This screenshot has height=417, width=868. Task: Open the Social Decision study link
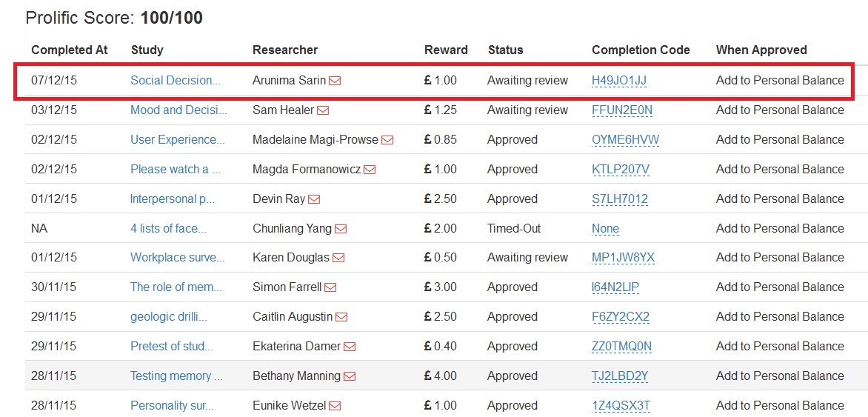click(176, 80)
